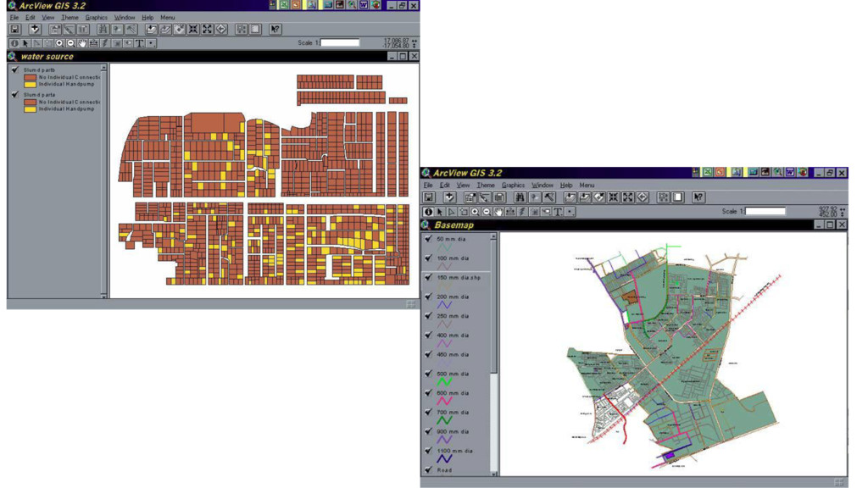Click Excel shortcut icon above water source window
The height and width of the screenshot is (488, 868).
pos(284,5)
